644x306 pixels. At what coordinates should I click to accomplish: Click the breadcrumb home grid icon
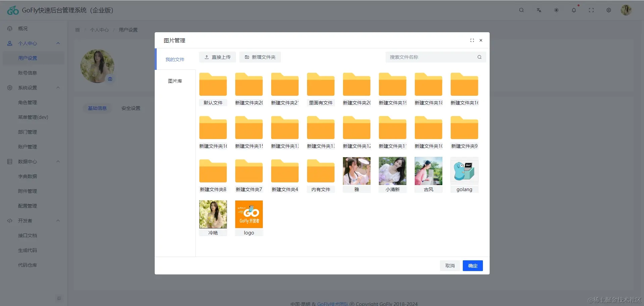(78, 30)
